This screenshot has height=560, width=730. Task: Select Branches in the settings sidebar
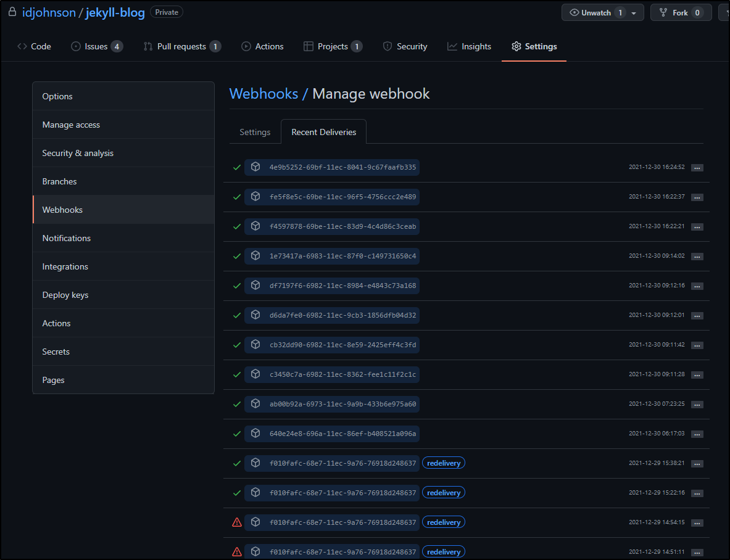click(x=123, y=181)
